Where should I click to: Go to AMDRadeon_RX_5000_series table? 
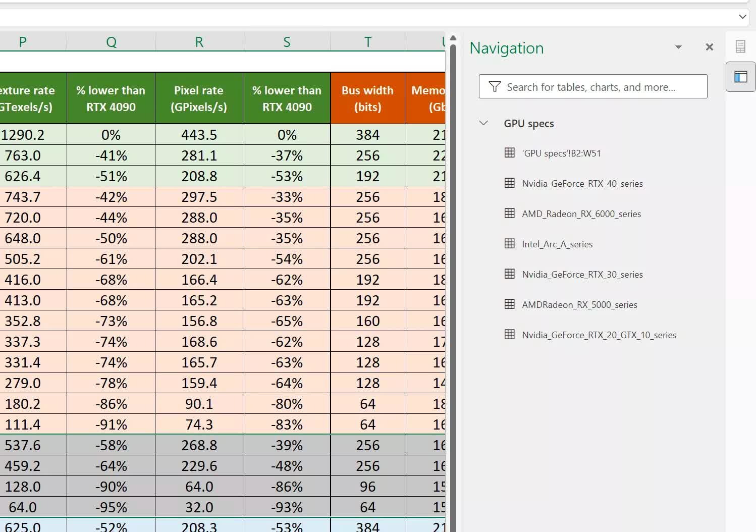579,305
